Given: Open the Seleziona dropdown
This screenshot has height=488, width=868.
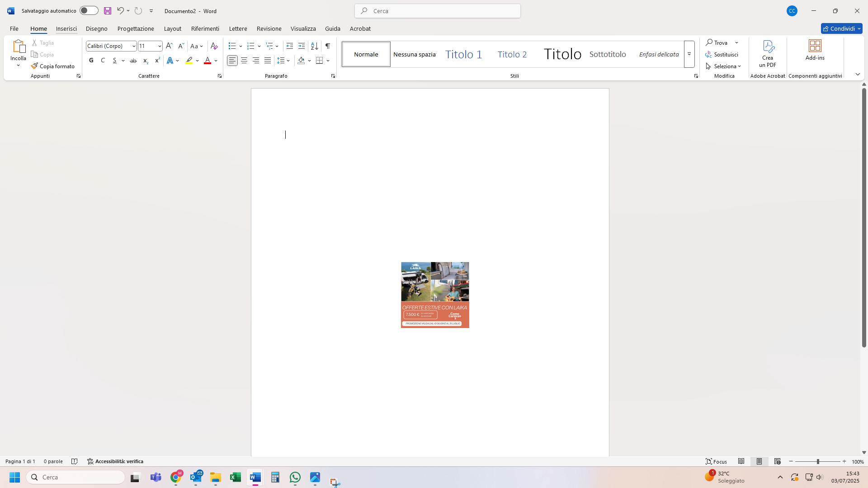Looking at the screenshot, I should point(723,66).
